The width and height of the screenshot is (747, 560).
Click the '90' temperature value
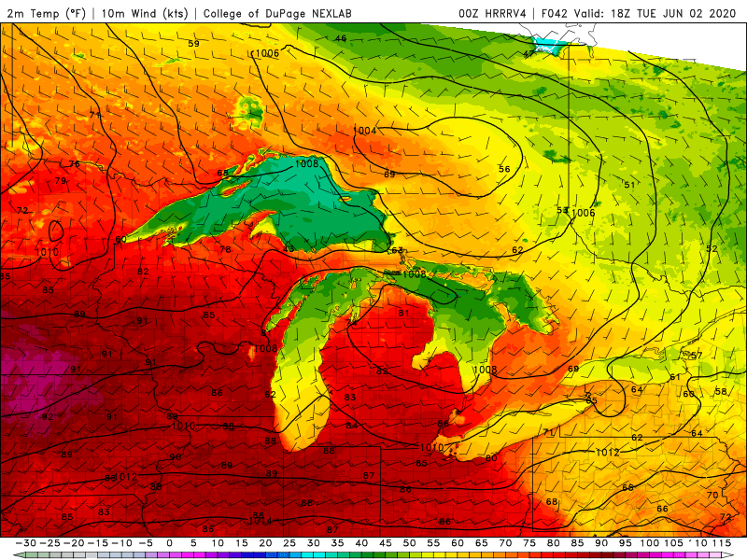tap(176, 456)
